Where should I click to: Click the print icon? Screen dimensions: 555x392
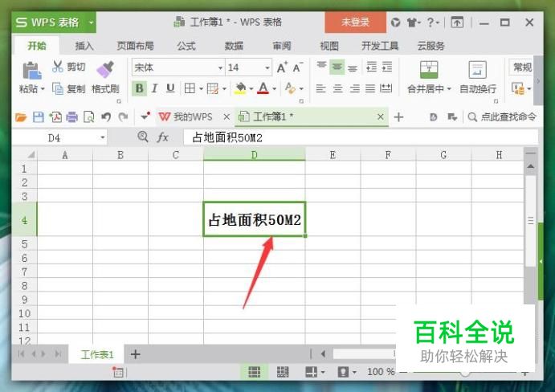point(71,116)
